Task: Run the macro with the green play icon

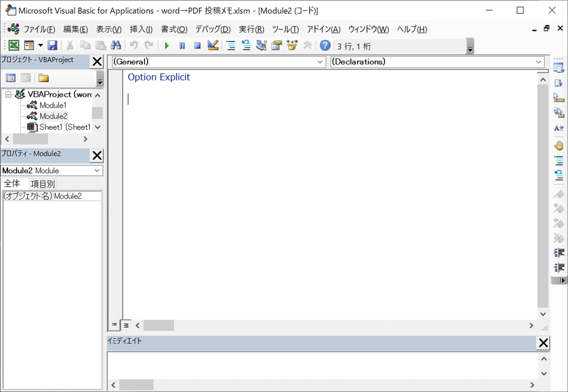Action: point(167,46)
